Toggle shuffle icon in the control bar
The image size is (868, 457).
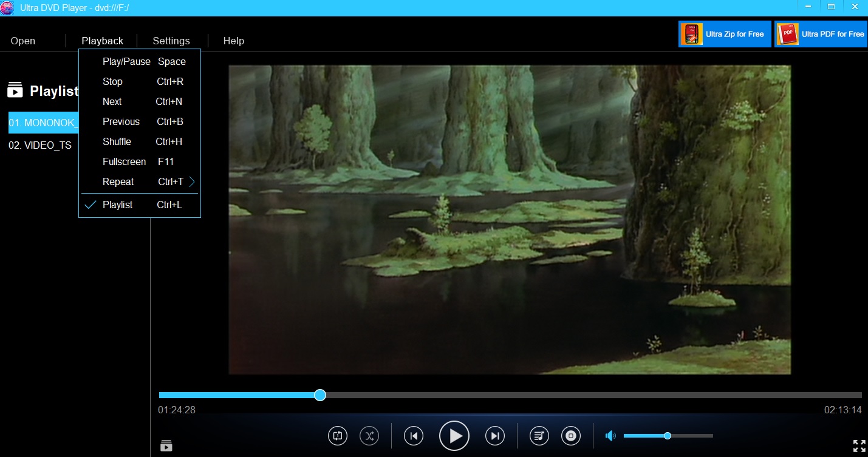[x=369, y=435]
